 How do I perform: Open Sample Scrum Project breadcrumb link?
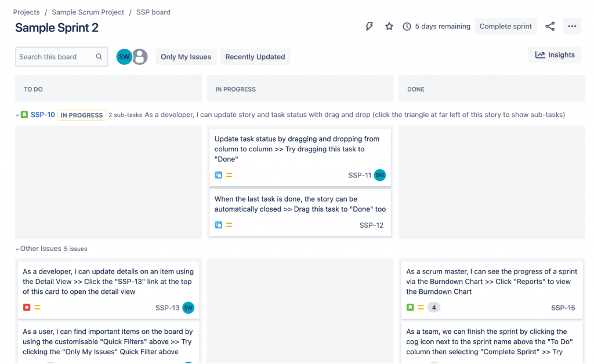[88, 12]
